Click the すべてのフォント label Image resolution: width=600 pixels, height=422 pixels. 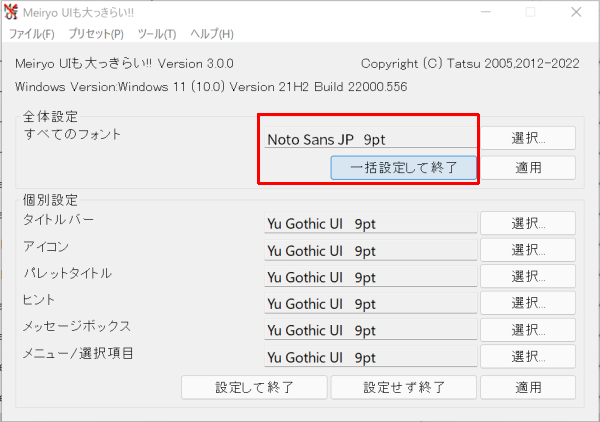(x=72, y=134)
